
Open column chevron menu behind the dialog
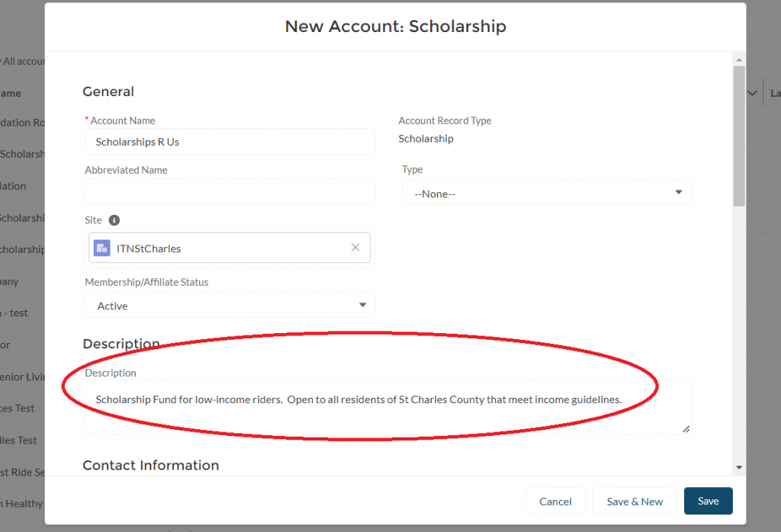point(753,93)
